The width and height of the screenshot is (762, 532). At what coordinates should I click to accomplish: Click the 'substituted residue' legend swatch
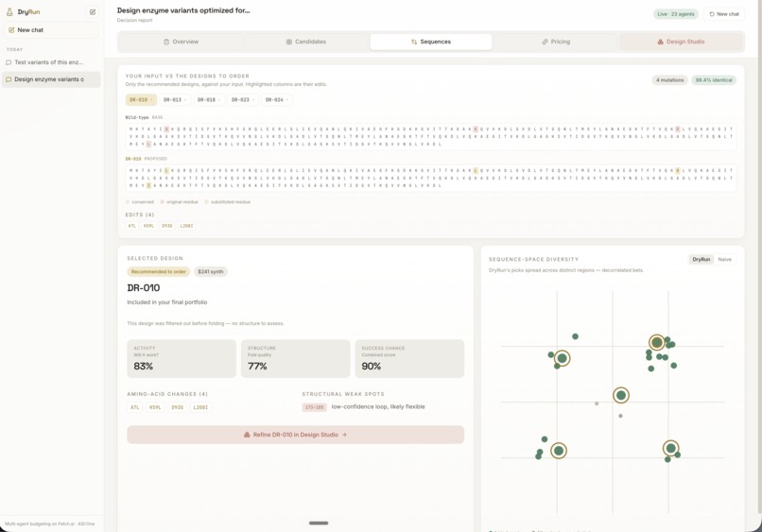(x=206, y=202)
